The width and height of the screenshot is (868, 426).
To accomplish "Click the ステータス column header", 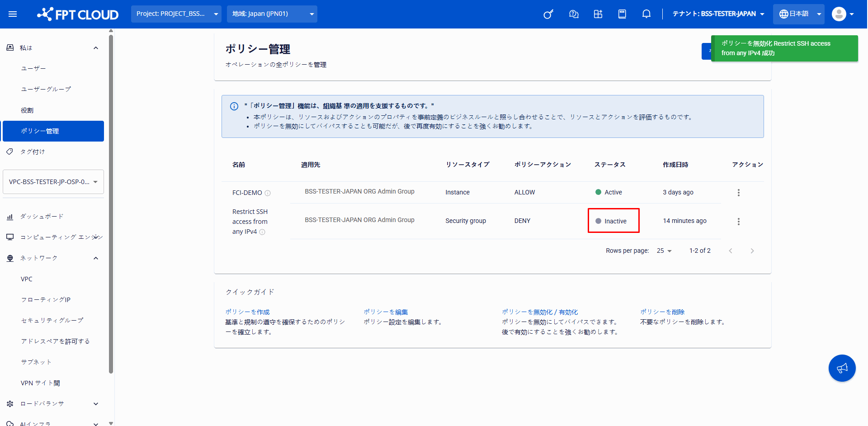I will (x=610, y=165).
